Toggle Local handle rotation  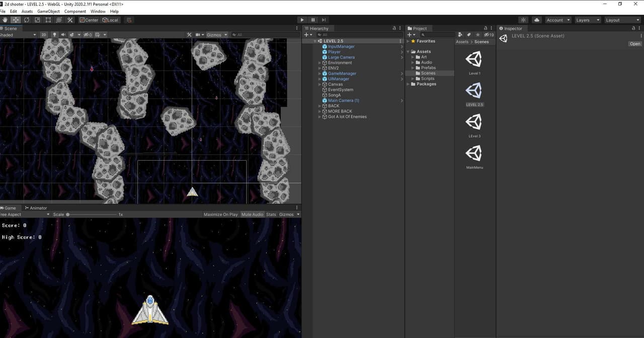(110, 20)
